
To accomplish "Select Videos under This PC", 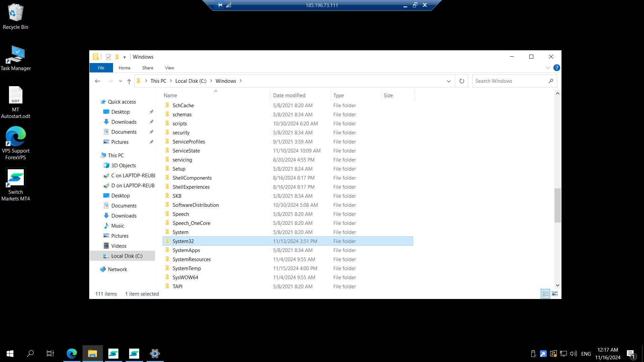I will pyautogui.click(x=119, y=246).
